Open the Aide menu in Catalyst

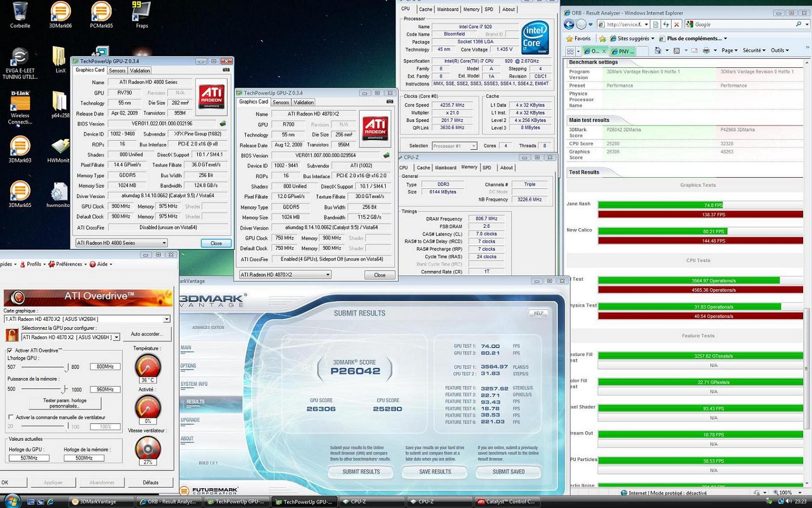coord(101,264)
